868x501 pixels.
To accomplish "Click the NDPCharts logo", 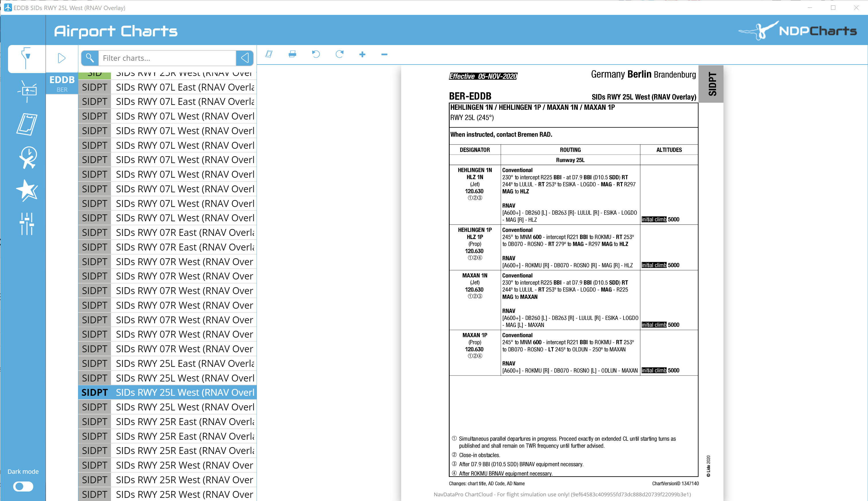I will pos(797,31).
